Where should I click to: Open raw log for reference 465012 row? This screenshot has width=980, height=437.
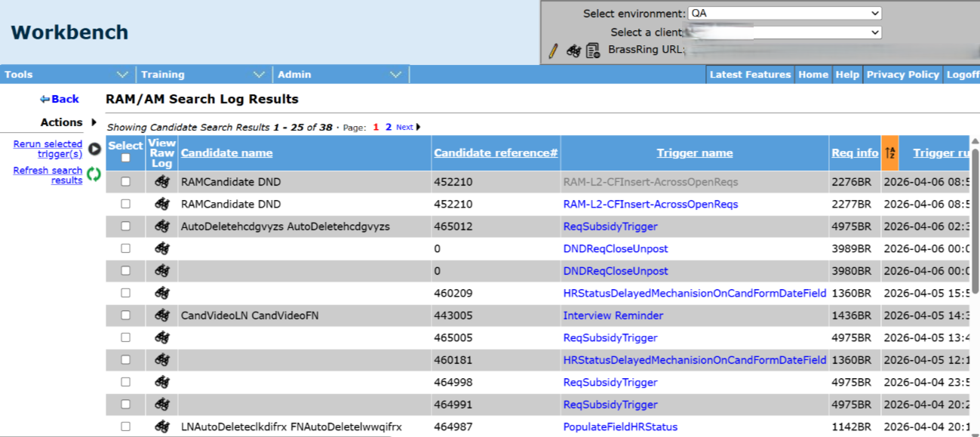point(161,226)
